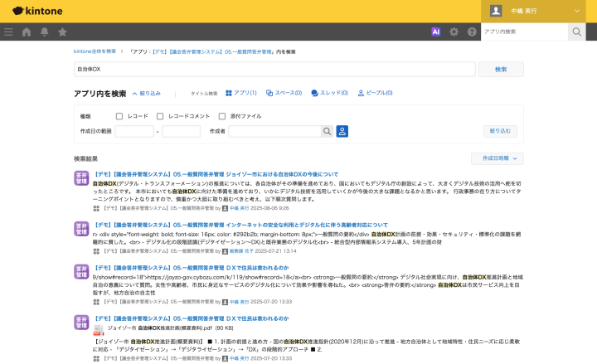Image resolution: width=597 pixels, height=364 pixels.
Task: Click the start date field for 作成日の範囲
Action: pos(134,131)
